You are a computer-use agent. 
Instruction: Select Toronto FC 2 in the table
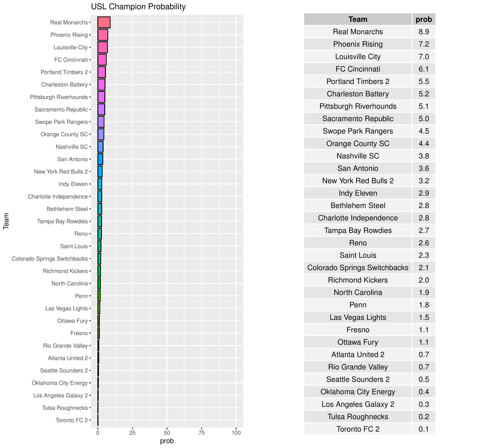(x=358, y=429)
